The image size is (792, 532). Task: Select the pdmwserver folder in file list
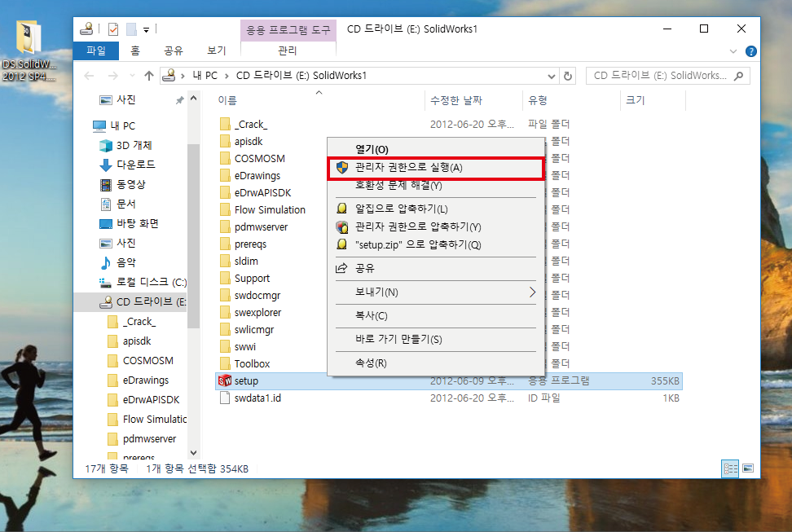coord(253,226)
